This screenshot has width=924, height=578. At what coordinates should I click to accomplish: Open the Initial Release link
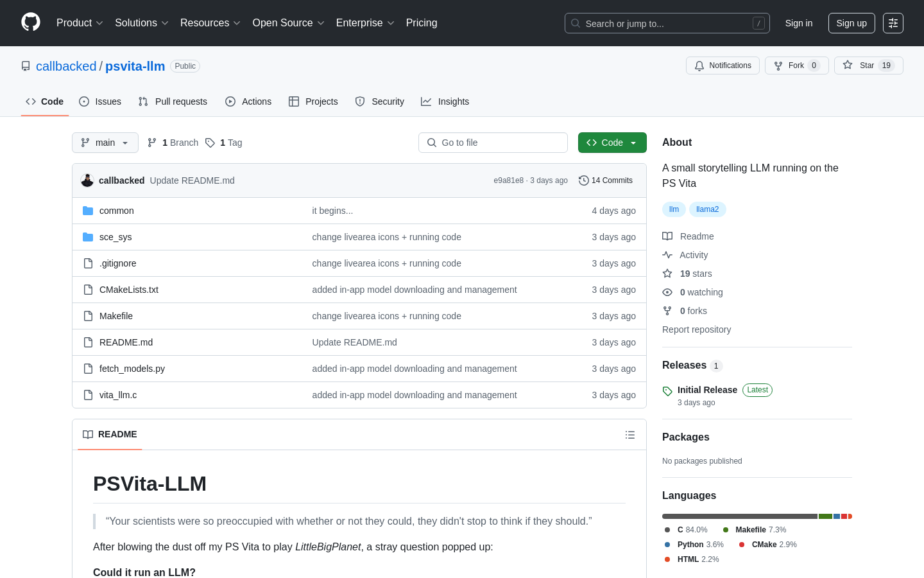pyautogui.click(x=707, y=390)
